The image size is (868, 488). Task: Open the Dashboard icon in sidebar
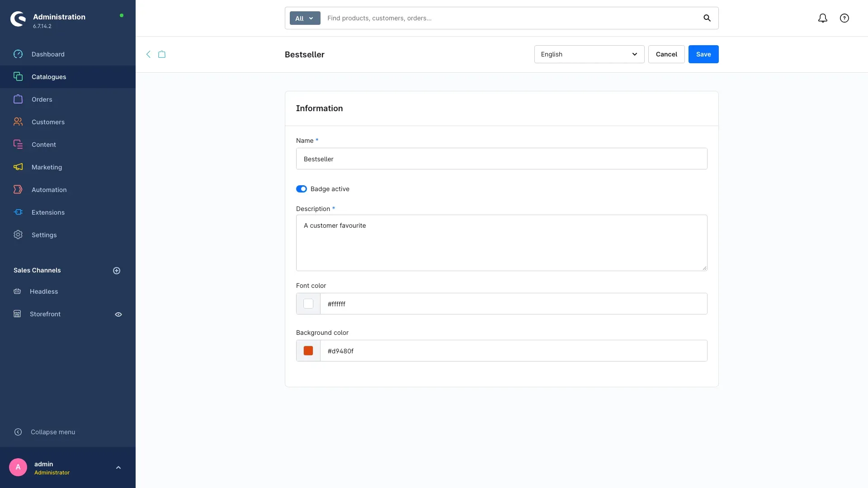(18, 54)
